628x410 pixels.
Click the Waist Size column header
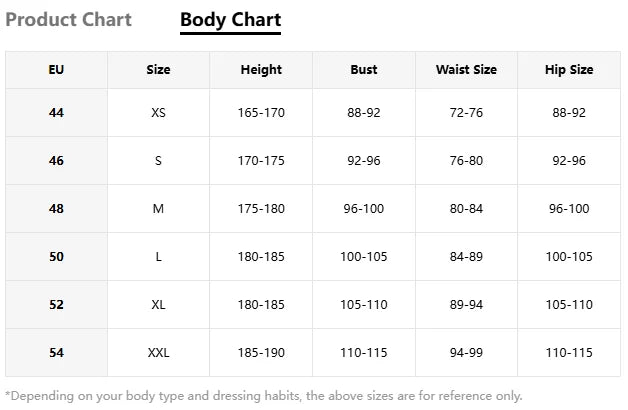click(x=466, y=70)
